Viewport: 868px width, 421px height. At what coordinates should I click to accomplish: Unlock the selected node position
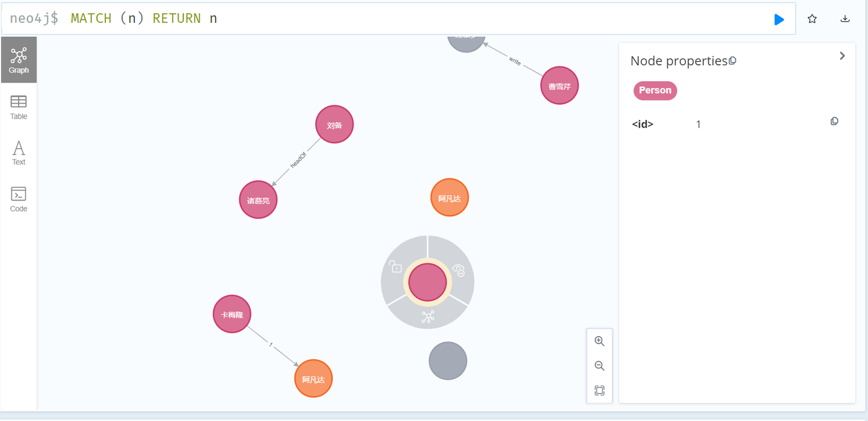click(x=395, y=266)
